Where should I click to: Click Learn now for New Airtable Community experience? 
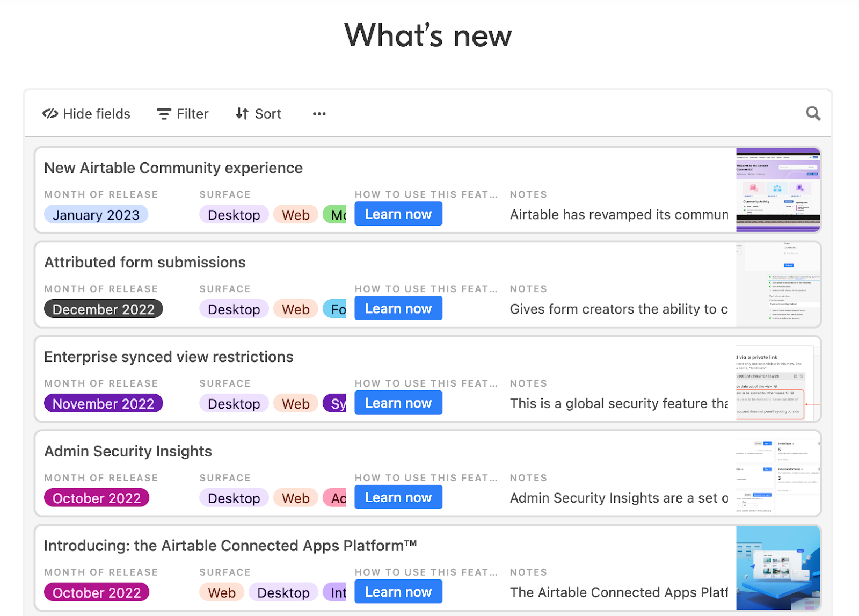(398, 214)
